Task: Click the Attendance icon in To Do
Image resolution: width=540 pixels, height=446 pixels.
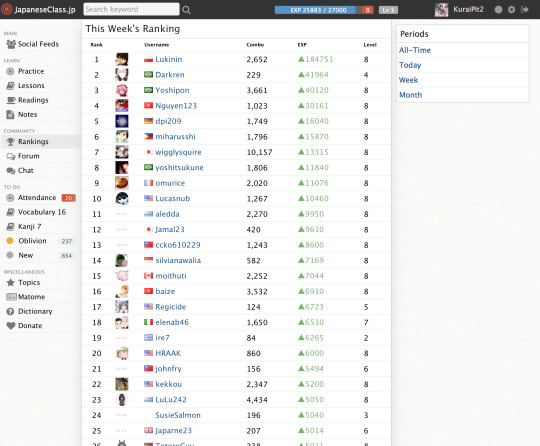Action: (10, 198)
